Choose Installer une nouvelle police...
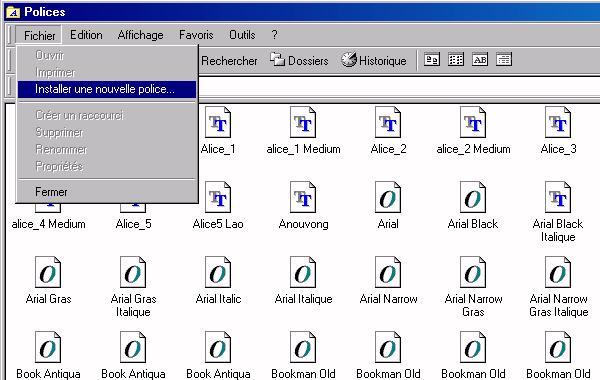Viewport: 600px width, 380px height. click(107, 89)
